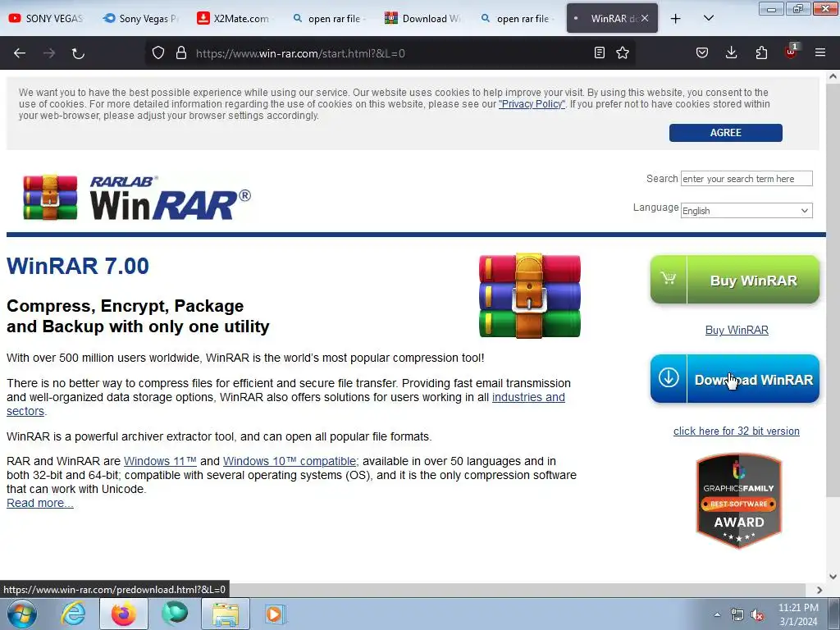Launch Internet Explorer from taskbar
This screenshot has width=840, height=630.
coord(73,614)
